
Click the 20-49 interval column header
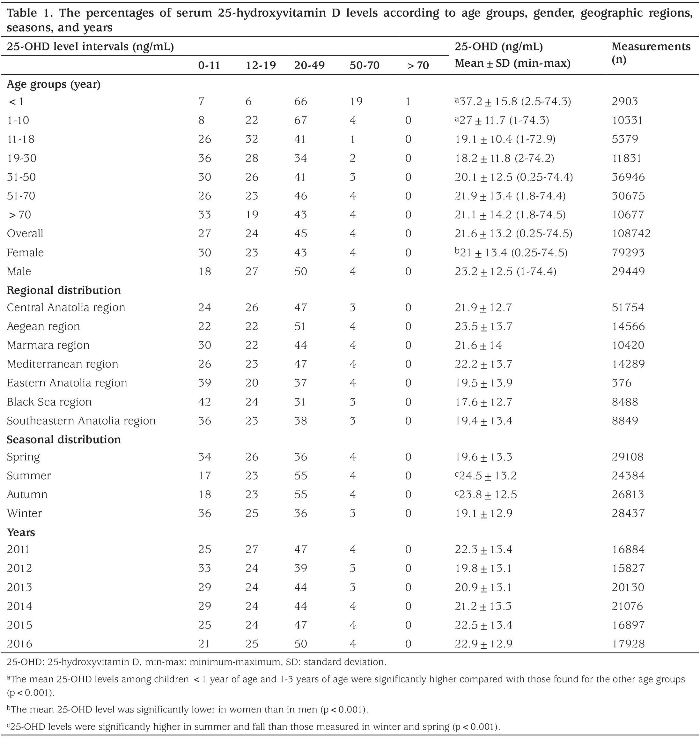pos(309,65)
